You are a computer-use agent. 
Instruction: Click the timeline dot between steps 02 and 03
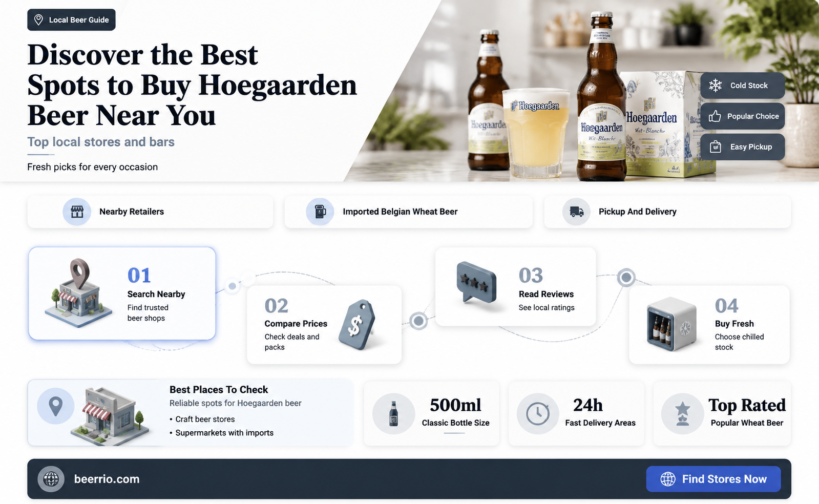tap(418, 321)
